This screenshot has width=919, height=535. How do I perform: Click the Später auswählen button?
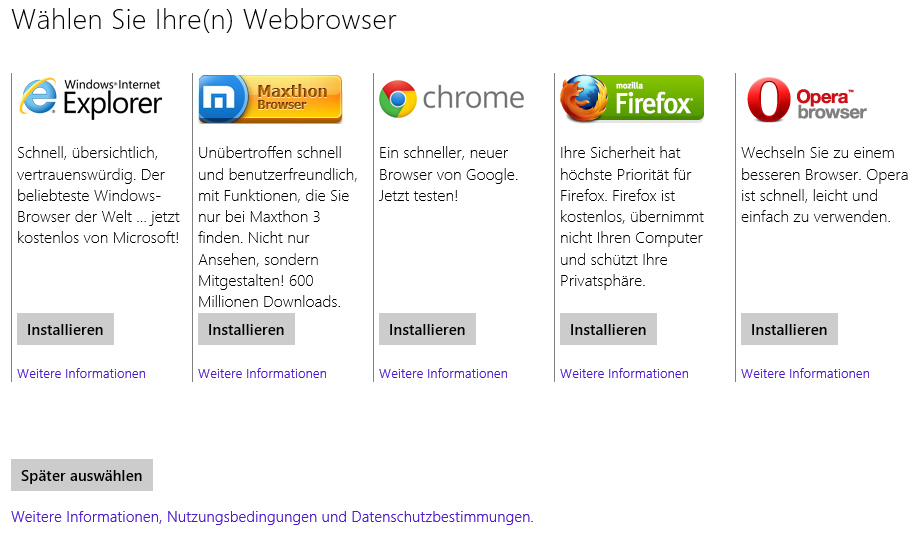(82, 475)
